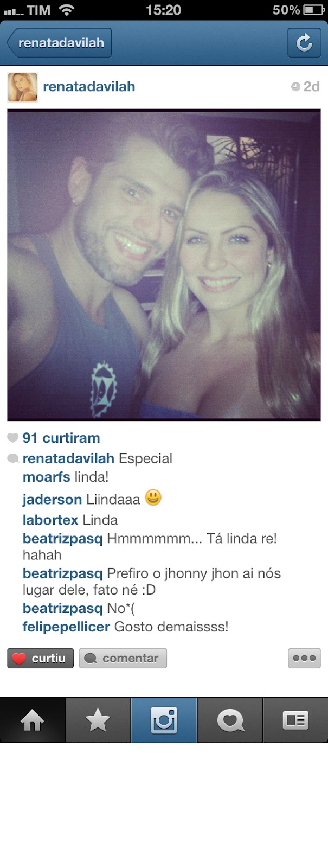Tap the camera icon to share
The height and width of the screenshot is (868, 328).
[164, 720]
